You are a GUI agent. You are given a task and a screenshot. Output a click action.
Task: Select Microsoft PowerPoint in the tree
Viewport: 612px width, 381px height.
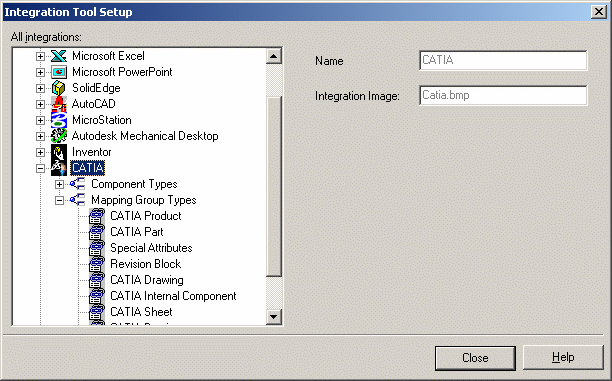(x=122, y=72)
